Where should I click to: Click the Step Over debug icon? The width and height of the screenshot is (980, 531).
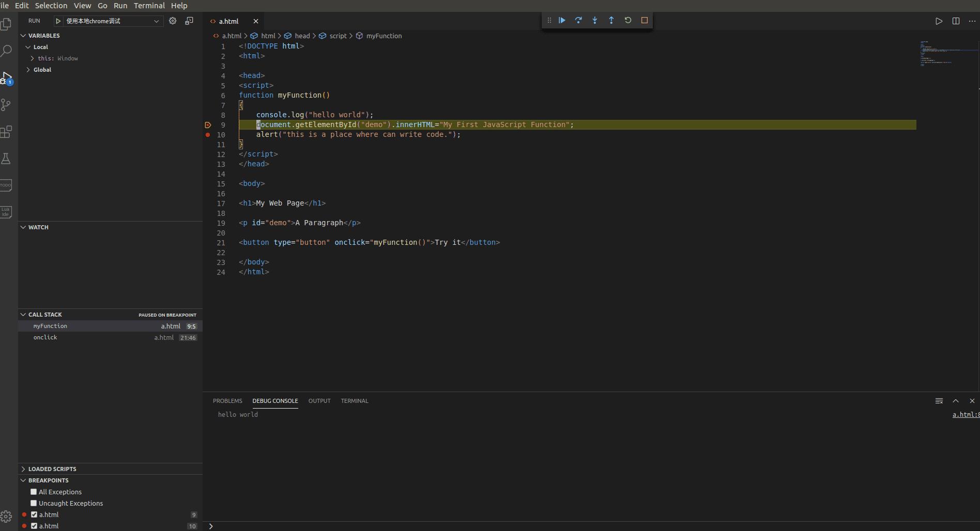[x=578, y=20]
